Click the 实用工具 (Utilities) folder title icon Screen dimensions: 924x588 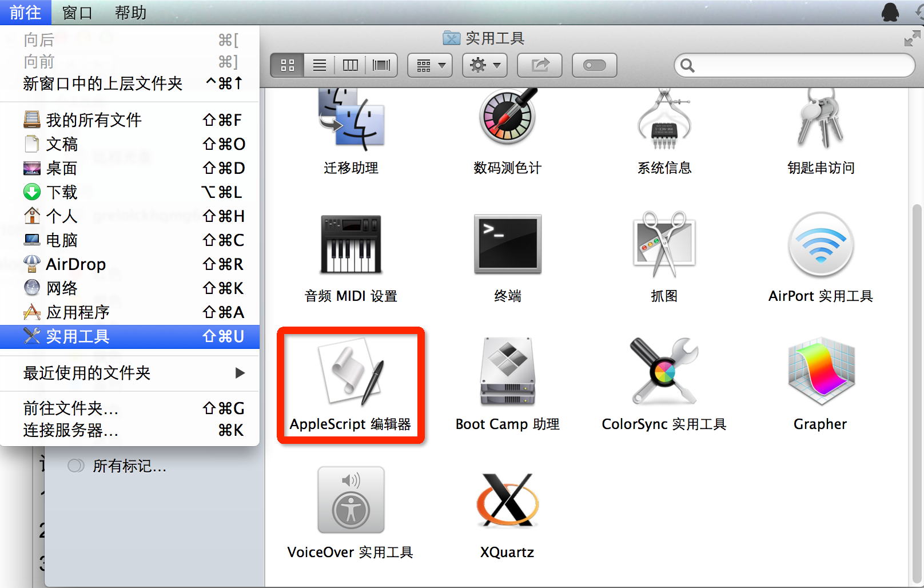point(452,38)
